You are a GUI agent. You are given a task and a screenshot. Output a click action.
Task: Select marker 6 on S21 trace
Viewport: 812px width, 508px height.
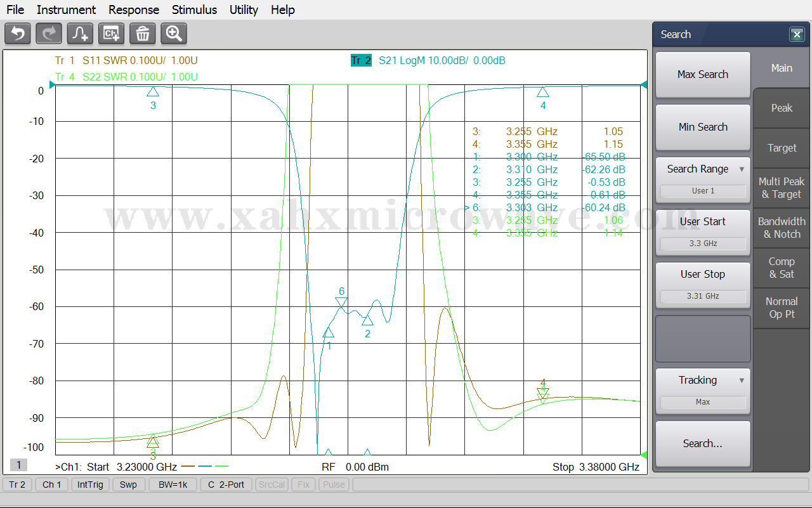pyautogui.click(x=341, y=303)
